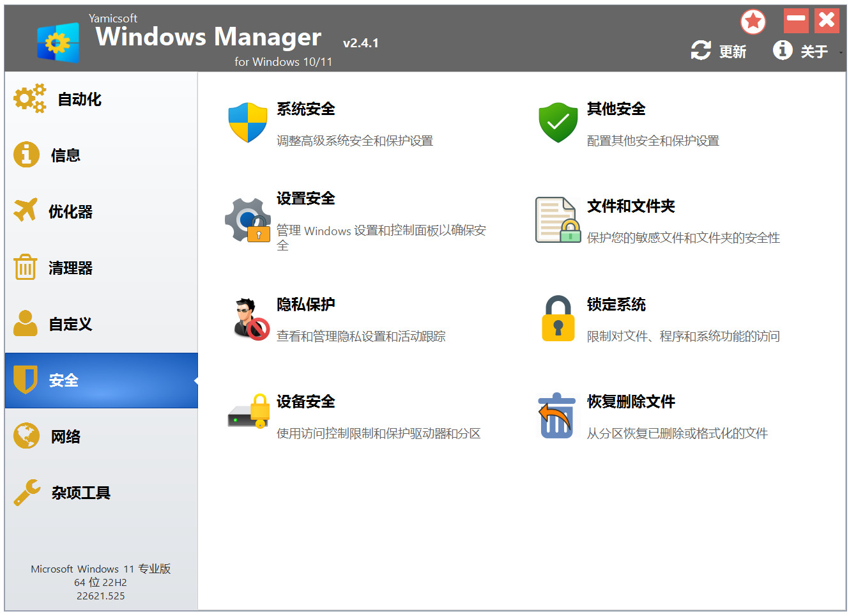Viewport: 849px width, 616px height.
Task: Click the 64 位 22H2 text
Action: [101, 582]
